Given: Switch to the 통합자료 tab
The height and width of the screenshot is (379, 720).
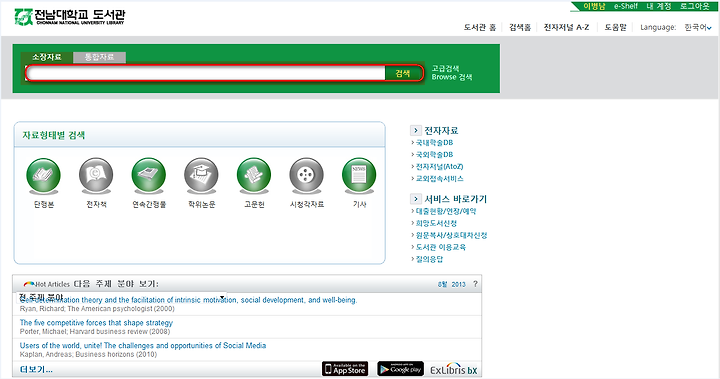Looking at the screenshot, I should pos(99,57).
